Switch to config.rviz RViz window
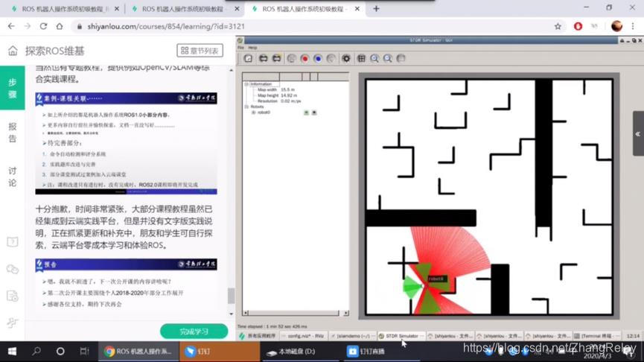 coord(305,336)
